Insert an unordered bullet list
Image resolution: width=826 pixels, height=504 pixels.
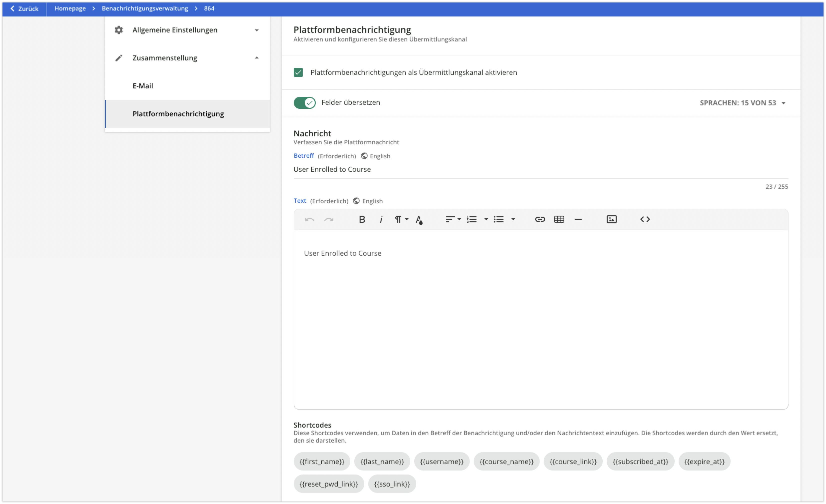(498, 220)
